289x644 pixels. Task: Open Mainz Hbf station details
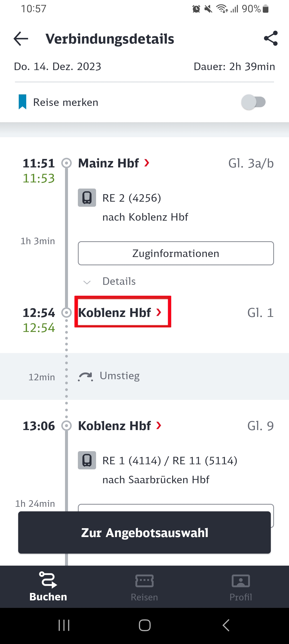[x=114, y=163]
